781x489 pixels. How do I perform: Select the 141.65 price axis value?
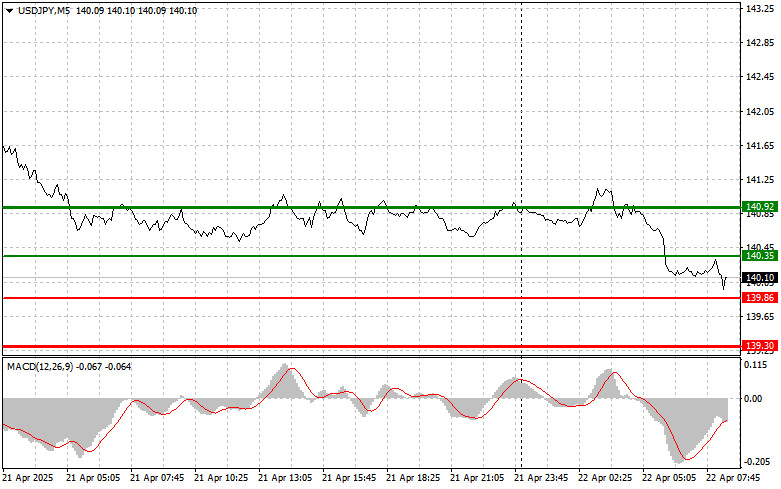(760, 145)
